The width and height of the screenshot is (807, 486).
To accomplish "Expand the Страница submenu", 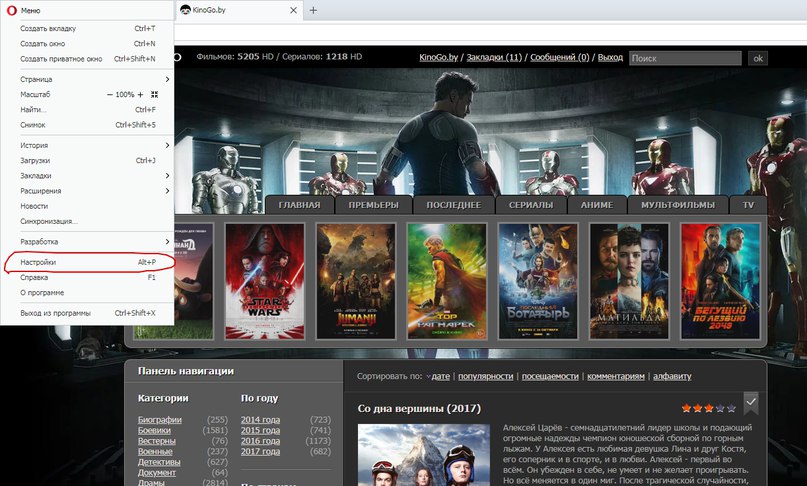I will [x=87, y=79].
